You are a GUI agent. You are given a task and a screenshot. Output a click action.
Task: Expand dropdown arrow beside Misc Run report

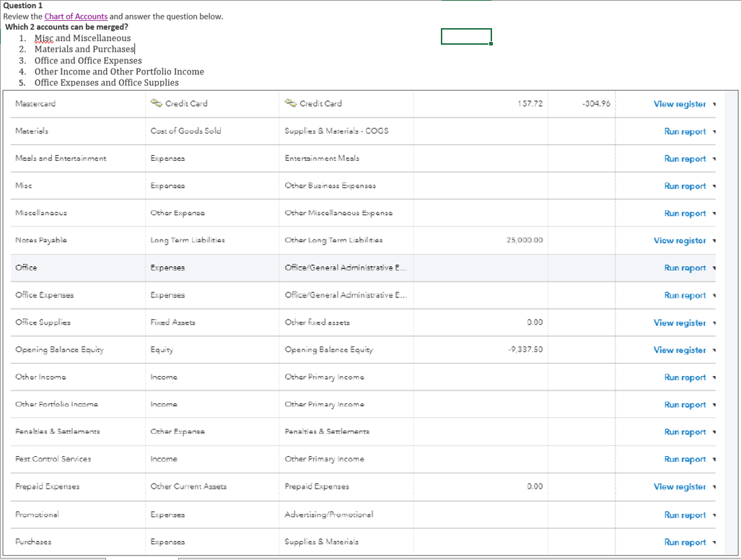(x=714, y=186)
